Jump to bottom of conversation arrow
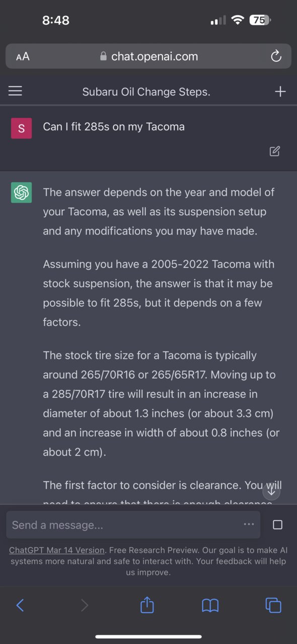 pos(271,491)
